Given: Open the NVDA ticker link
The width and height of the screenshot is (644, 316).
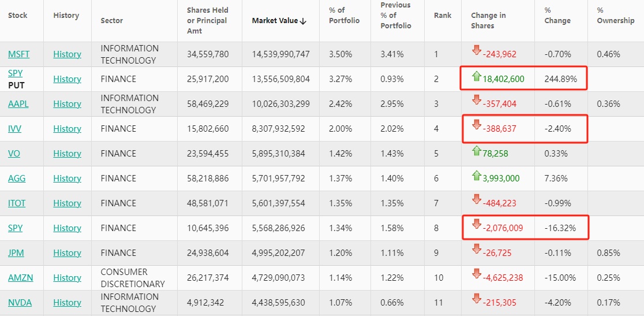Looking at the screenshot, I should (20, 303).
